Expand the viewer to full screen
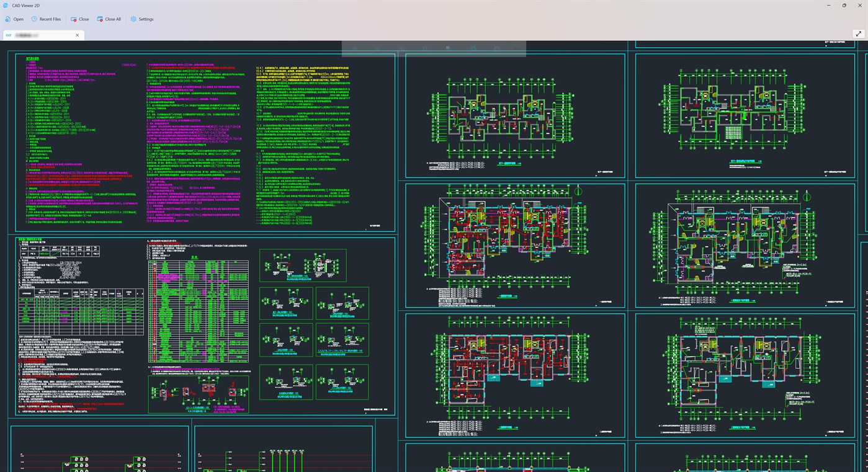The height and width of the screenshot is (472, 868). coord(859,34)
